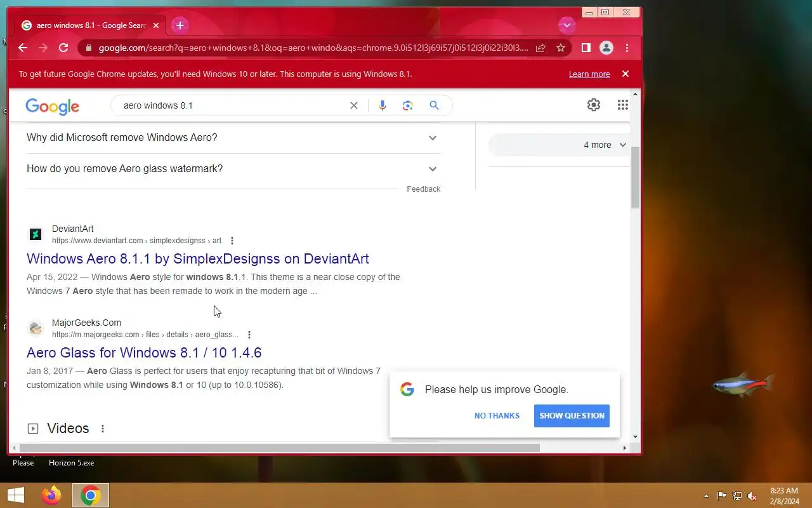Open a new tab with the plus button
The height and width of the screenshot is (508, 812).
[180, 25]
